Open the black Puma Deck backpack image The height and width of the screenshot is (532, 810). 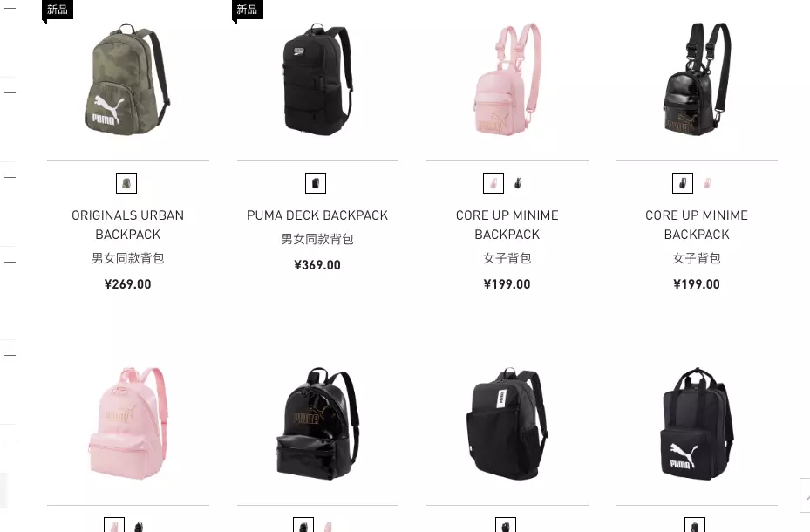[x=317, y=79]
